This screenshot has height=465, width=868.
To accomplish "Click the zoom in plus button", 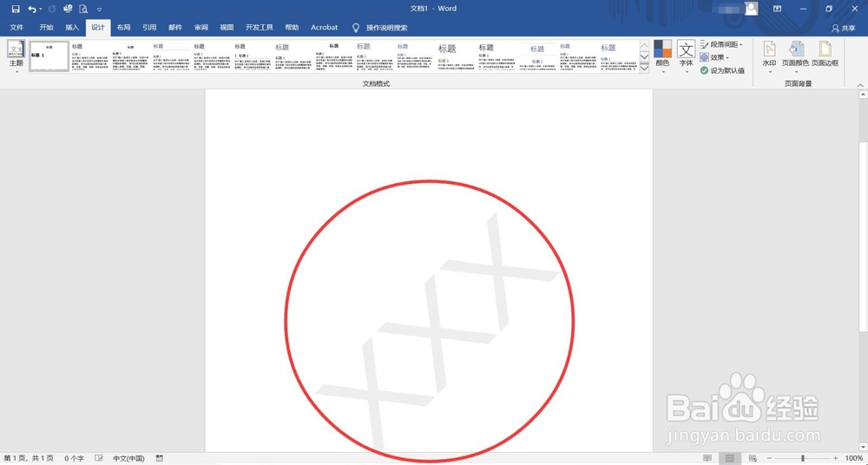I will coord(836,458).
